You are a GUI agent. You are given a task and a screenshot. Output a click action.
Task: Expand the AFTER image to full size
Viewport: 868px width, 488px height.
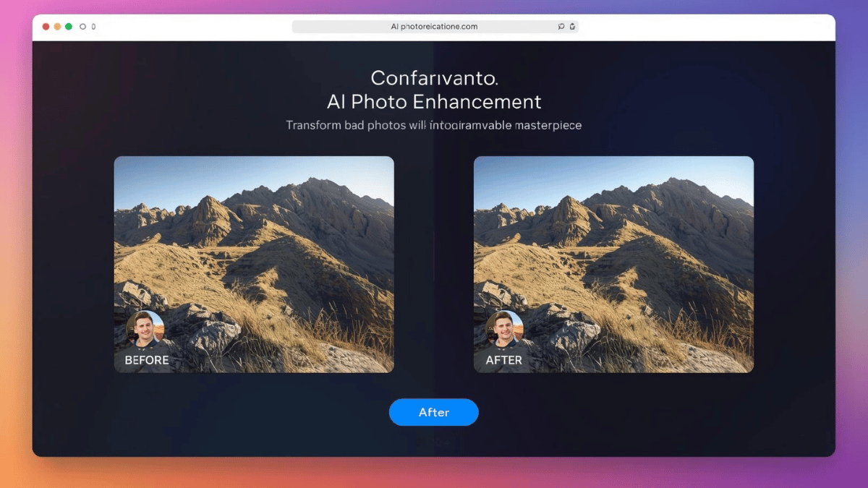pyautogui.click(x=613, y=264)
